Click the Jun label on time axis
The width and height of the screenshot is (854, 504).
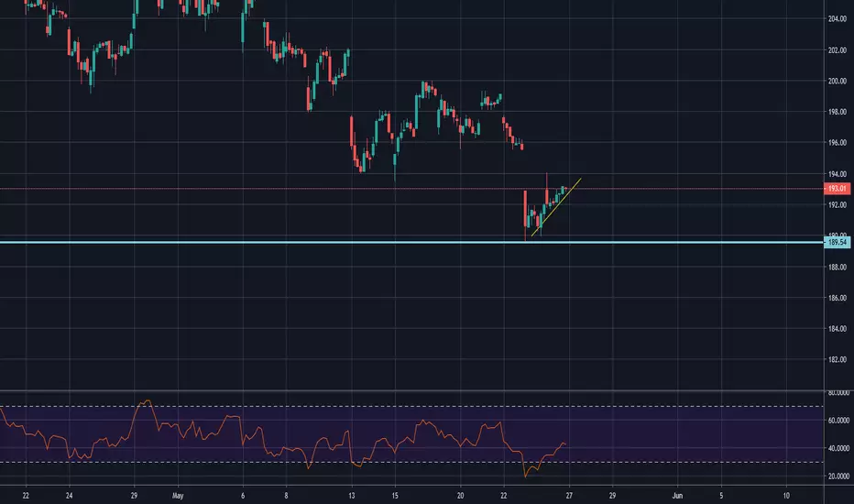tap(677, 496)
